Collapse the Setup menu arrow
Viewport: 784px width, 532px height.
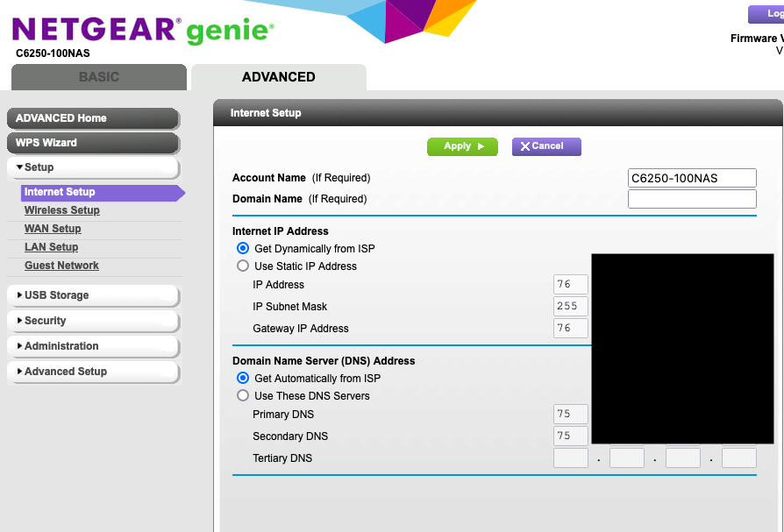point(19,167)
